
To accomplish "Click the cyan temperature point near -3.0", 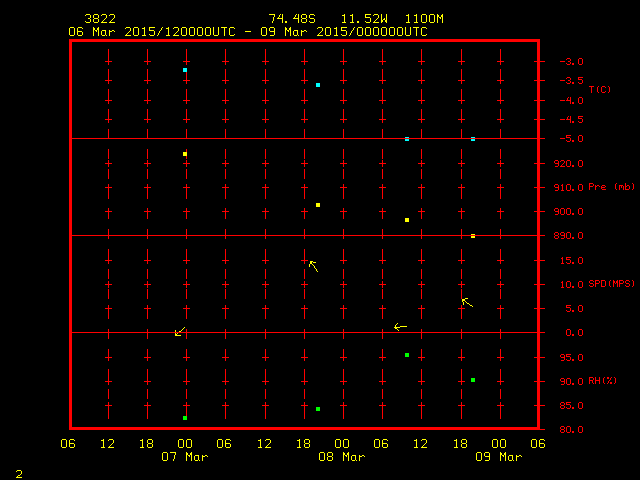I will [185, 70].
